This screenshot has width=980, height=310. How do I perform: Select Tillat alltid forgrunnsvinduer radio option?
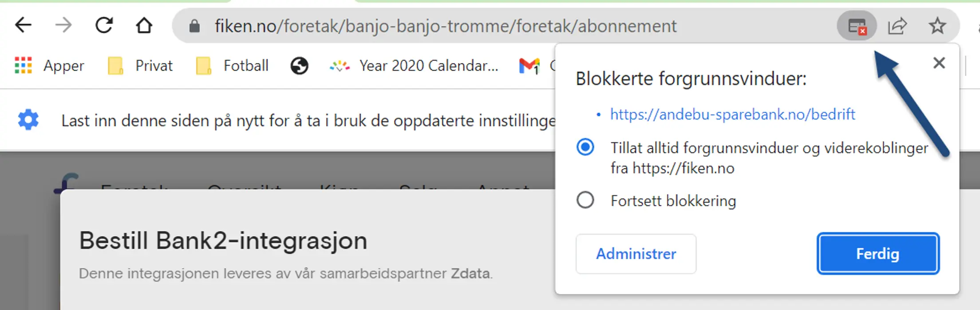(585, 147)
